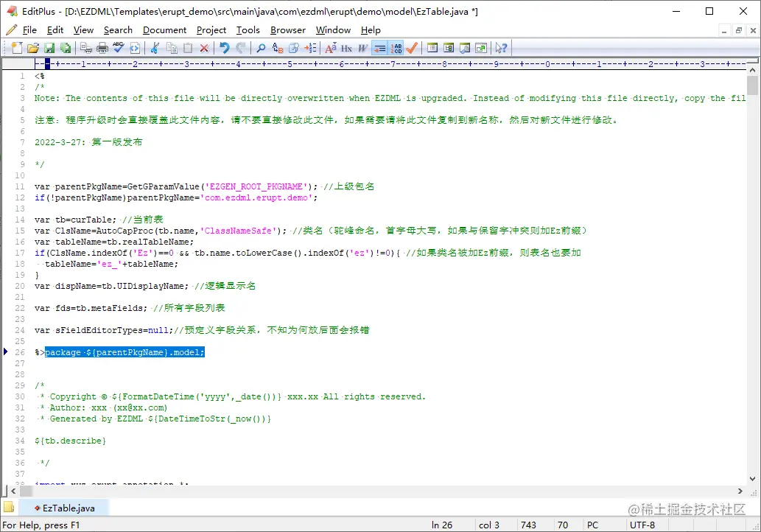Open the Browser menu

(x=288, y=30)
